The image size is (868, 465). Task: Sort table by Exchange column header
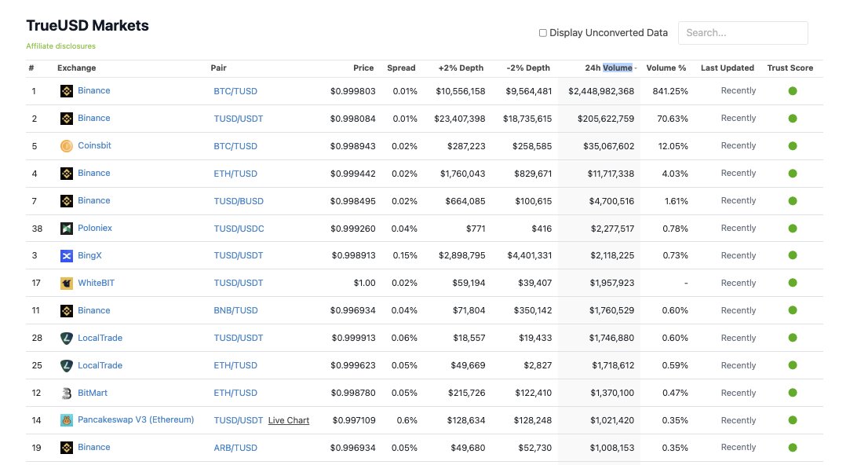[76, 68]
